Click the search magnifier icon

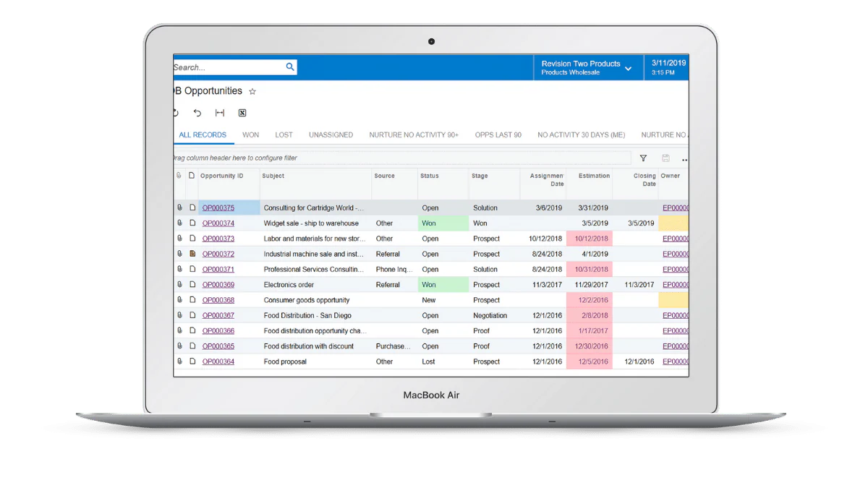290,67
